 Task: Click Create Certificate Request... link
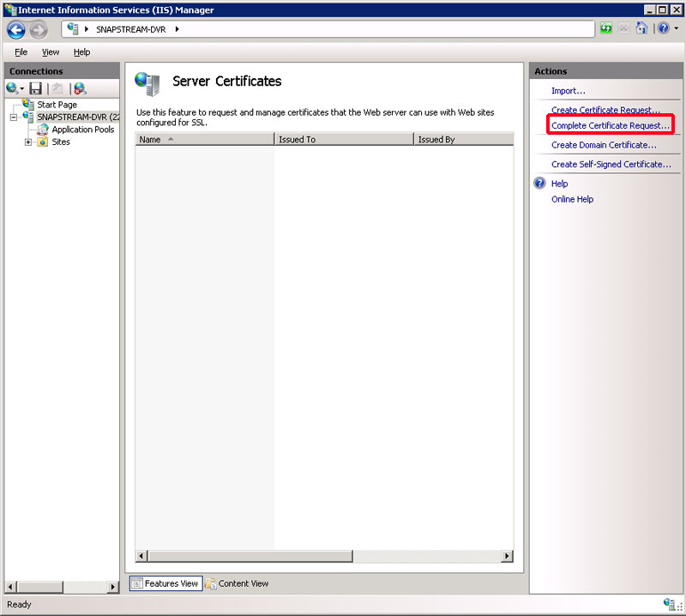point(605,110)
